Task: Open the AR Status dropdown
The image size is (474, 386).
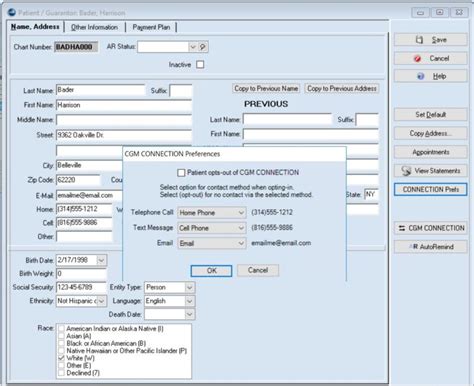Action: click(193, 47)
